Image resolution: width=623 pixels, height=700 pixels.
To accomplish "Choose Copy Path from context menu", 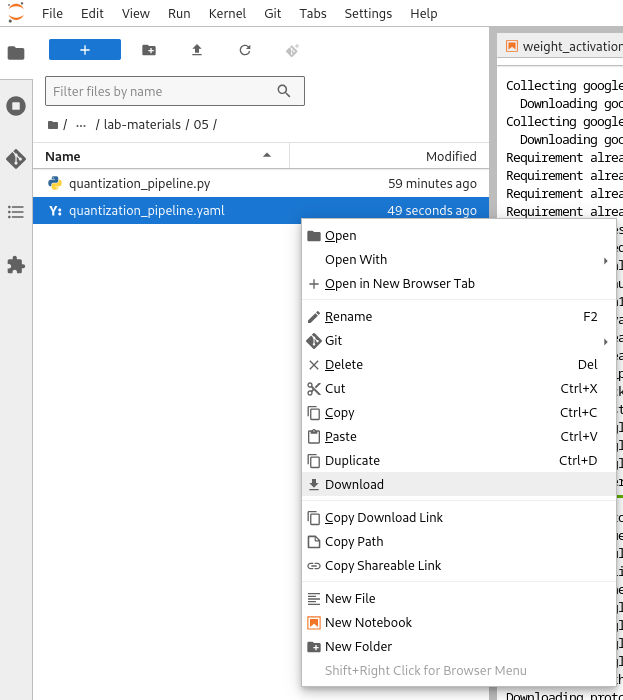I will [x=459, y=542].
